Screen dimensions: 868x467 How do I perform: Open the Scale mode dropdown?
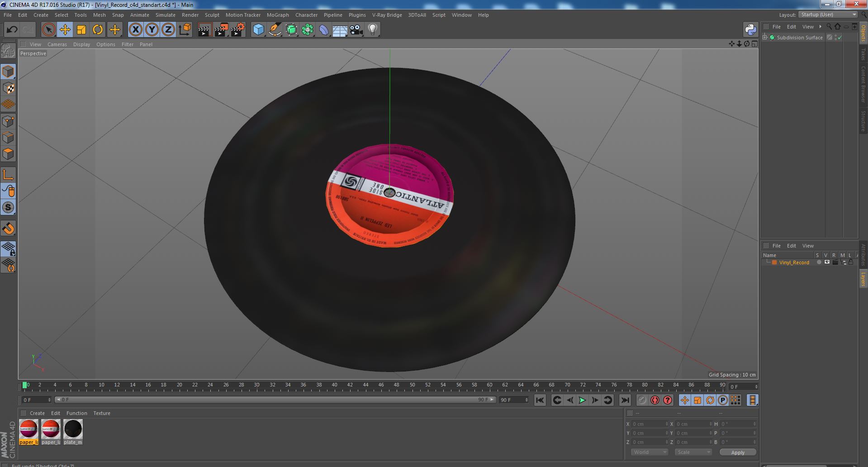click(693, 452)
